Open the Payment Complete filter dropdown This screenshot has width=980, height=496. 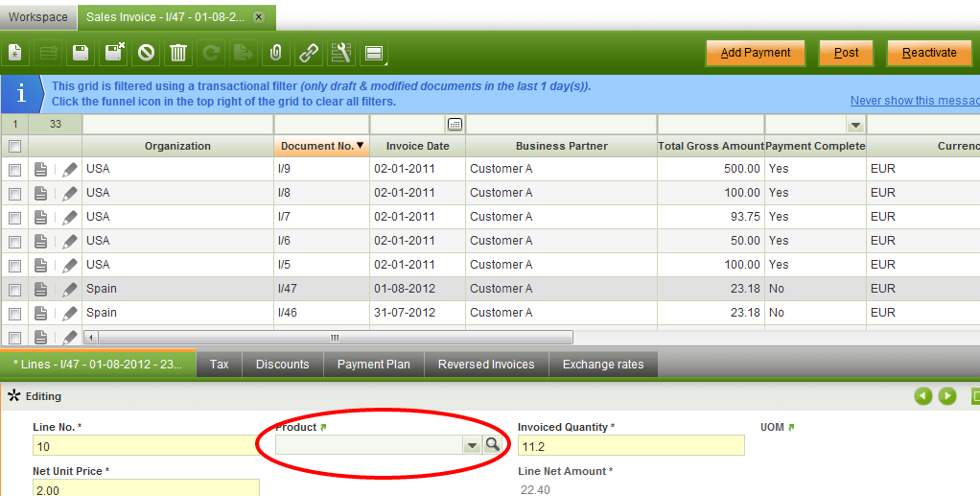click(x=854, y=125)
